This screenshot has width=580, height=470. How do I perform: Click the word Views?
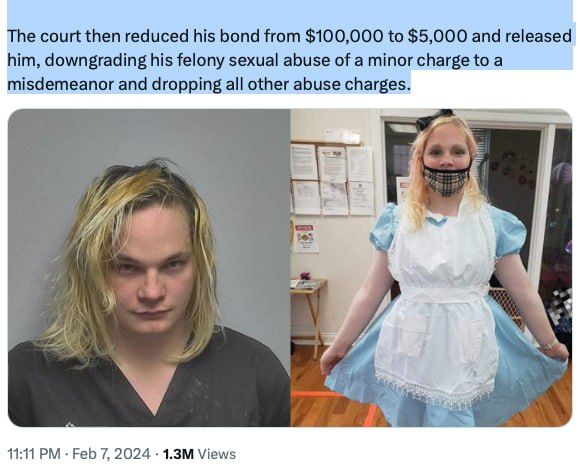click(x=217, y=454)
